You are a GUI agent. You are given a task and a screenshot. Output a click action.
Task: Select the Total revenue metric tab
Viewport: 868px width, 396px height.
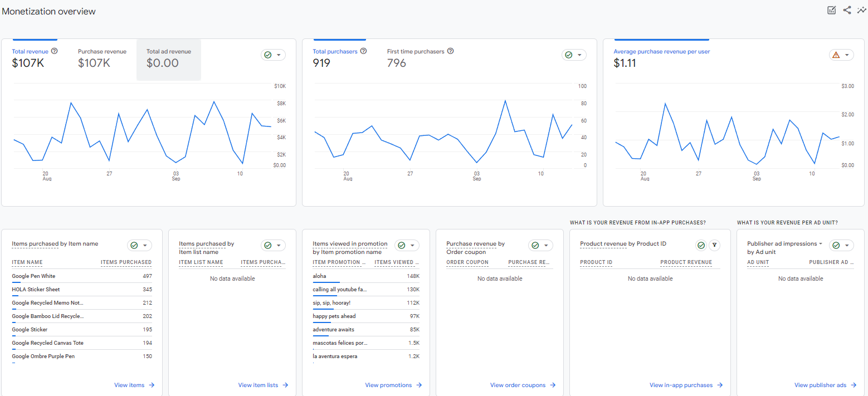pos(35,58)
